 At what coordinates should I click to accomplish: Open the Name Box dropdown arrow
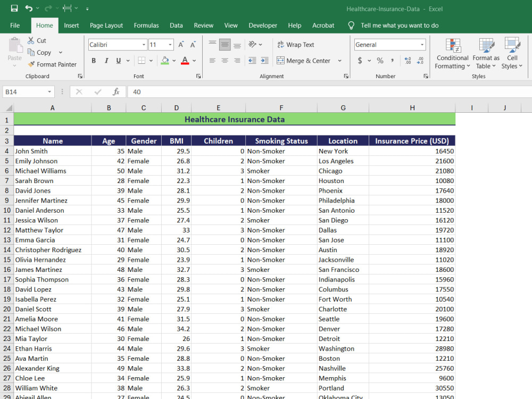tap(49, 92)
